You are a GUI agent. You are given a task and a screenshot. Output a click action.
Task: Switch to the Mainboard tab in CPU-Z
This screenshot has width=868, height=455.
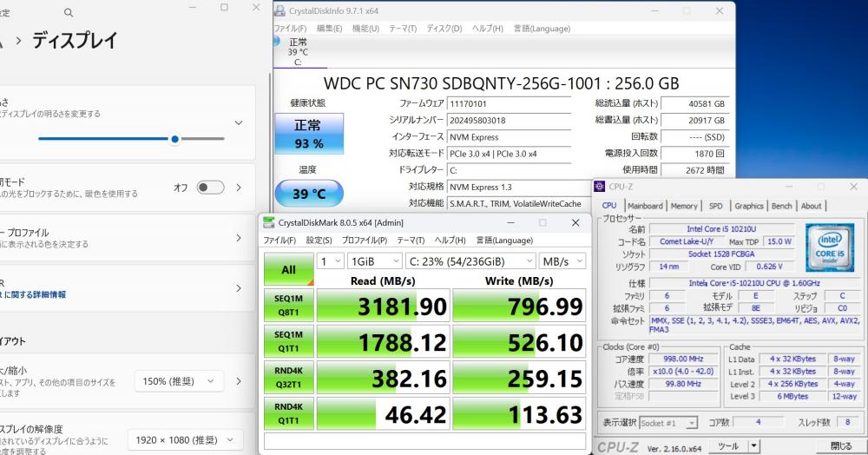coord(645,206)
